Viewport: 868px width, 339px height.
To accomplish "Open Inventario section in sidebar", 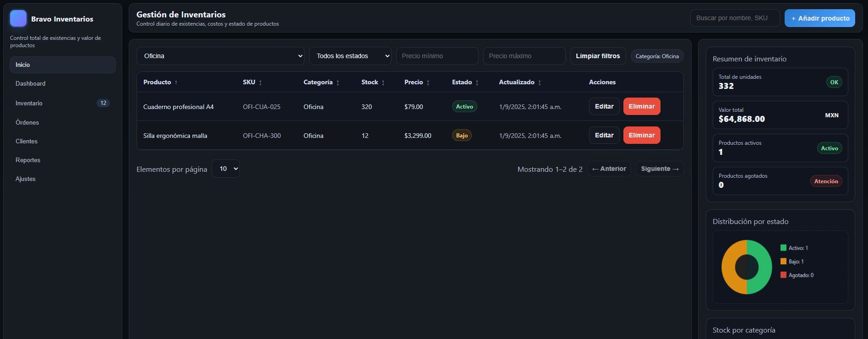I will [29, 103].
